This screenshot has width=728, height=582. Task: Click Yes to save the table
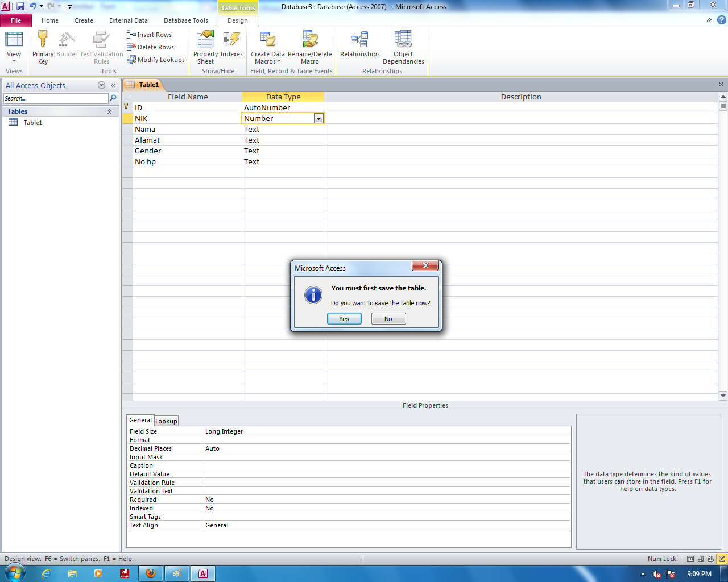click(344, 319)
